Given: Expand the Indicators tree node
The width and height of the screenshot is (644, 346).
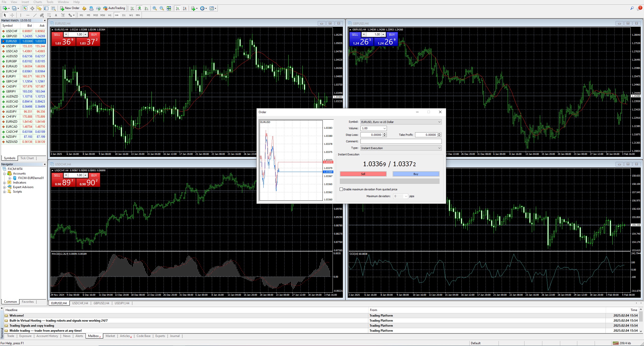Looking at the screenshot, I should click(4, 183).
